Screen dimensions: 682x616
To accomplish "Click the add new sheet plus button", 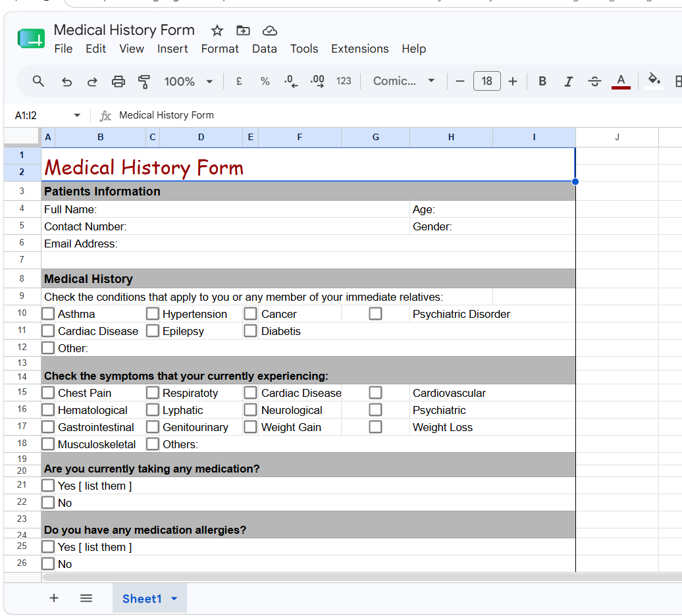I will click(54, 598).
